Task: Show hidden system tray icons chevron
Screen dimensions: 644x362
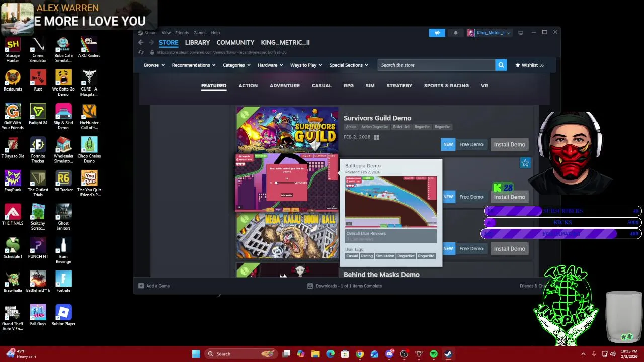Action: [x=583, y=354]
